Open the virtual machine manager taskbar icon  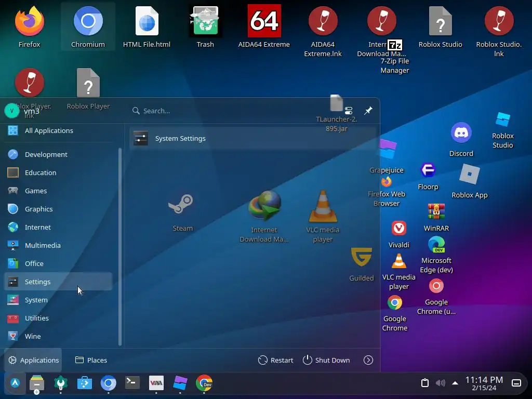pyautogui.click(x=156, y=383)
